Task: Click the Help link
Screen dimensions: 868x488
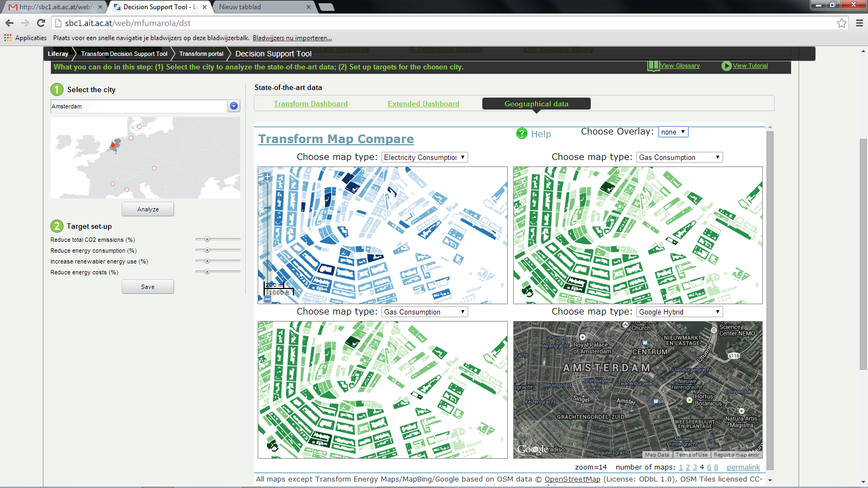Action: coord(541,134)
